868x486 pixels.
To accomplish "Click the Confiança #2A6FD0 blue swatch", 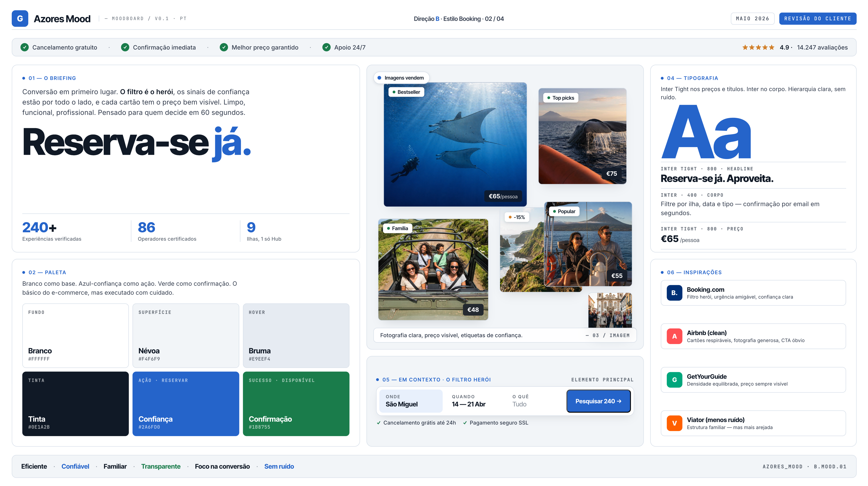I will pyautogui.click(x=186, y=404).
